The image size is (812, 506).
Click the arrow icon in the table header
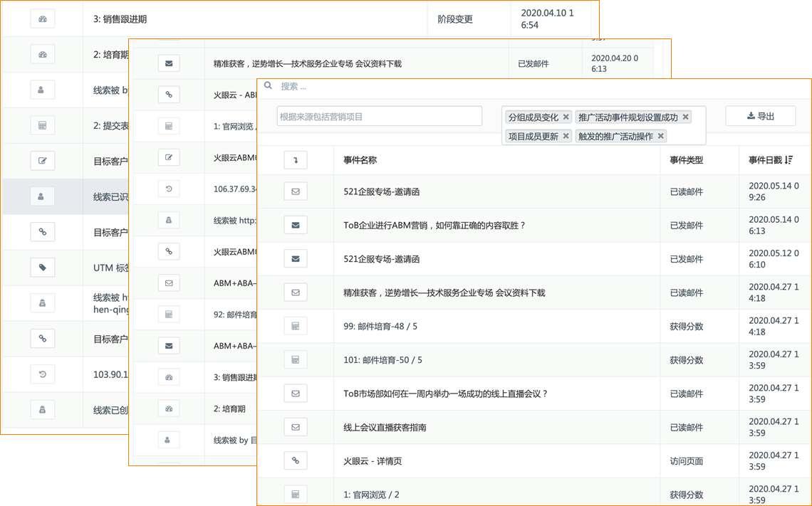(x=296, y=159)
